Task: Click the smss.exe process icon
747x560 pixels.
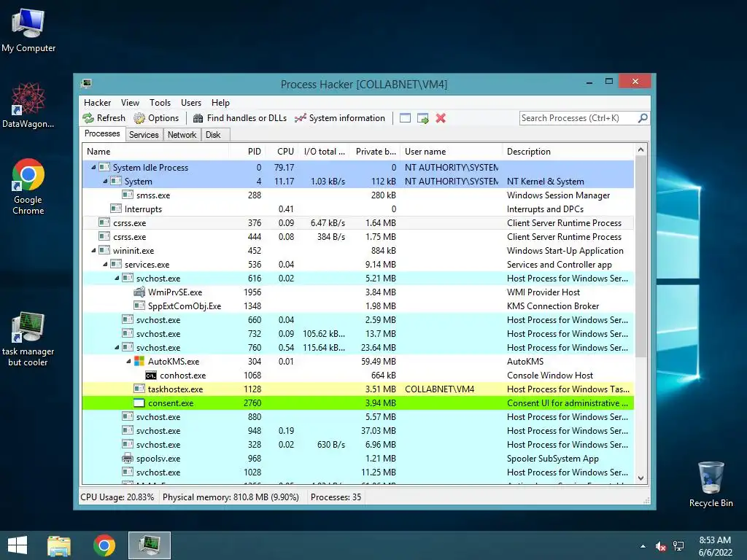Action: pos(128,195)
